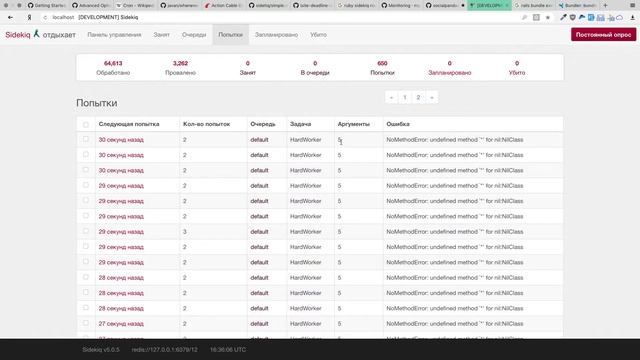Open the Обработано summary stat
This screenshot has width=640, height=360.
click(113, 68)
